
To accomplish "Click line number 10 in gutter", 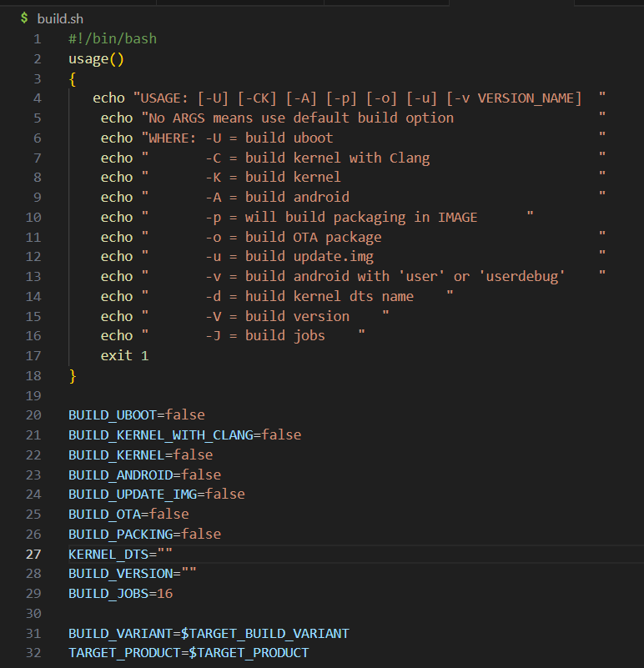I will (x=33, y=218).
